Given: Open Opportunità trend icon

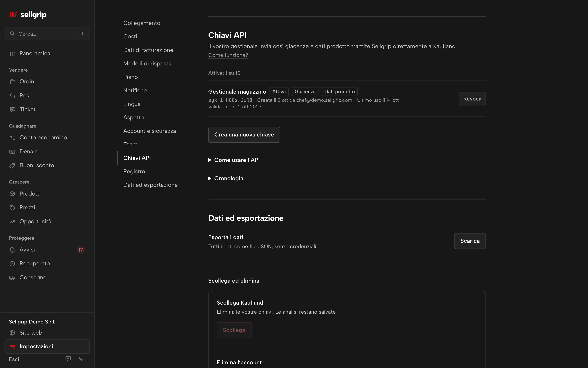Looking at the screenshot, I should pos(12,222).
